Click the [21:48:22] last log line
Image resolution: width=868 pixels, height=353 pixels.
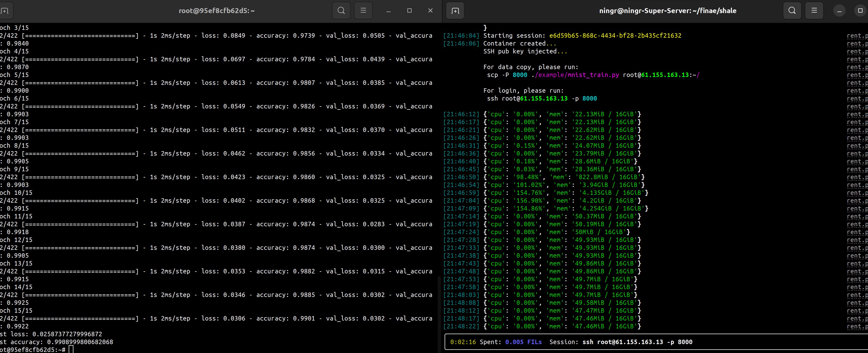[x=542, y=326]
